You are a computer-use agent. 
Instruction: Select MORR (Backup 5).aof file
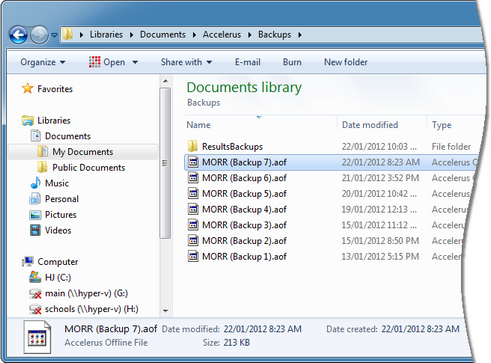244,194
